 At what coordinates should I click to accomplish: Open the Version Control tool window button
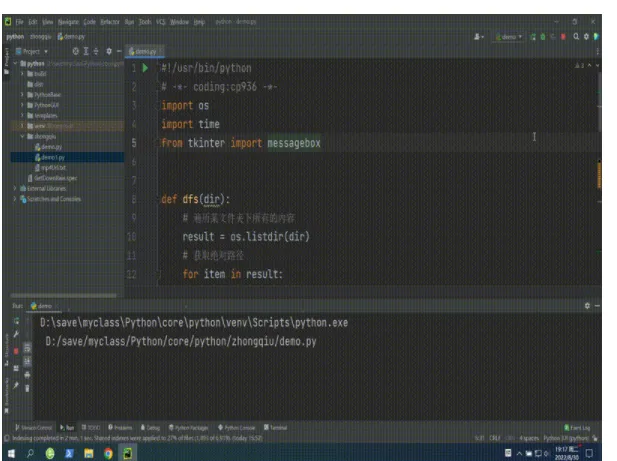pyautogui.click(x=33, y=428)
